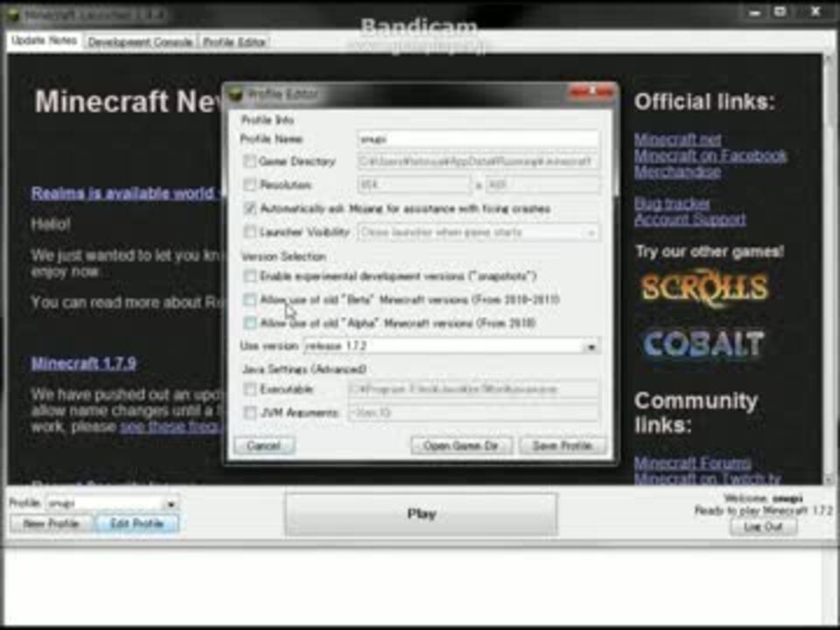Open the Profile selector dropdown in main window
840x630 pixels.
point(171,504)
